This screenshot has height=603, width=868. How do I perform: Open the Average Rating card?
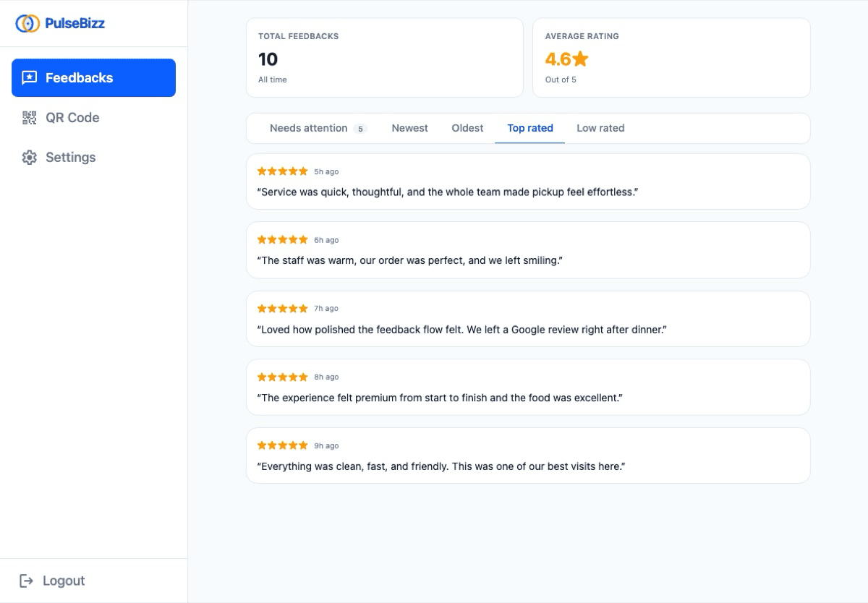point(671,58)
